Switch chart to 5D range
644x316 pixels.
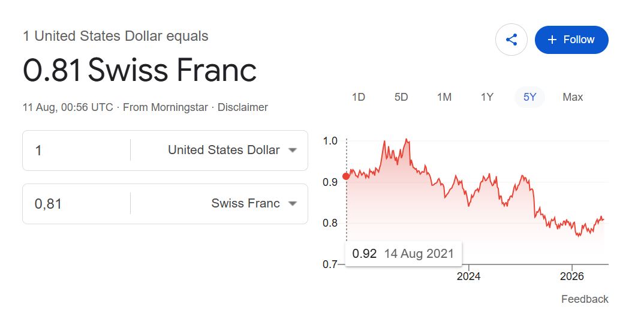click(x=401, y=97)
